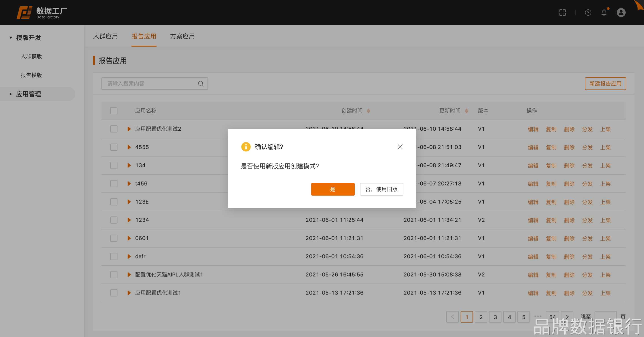Go to next page arrow
The image size is (644, 337).
coord(567,317)
